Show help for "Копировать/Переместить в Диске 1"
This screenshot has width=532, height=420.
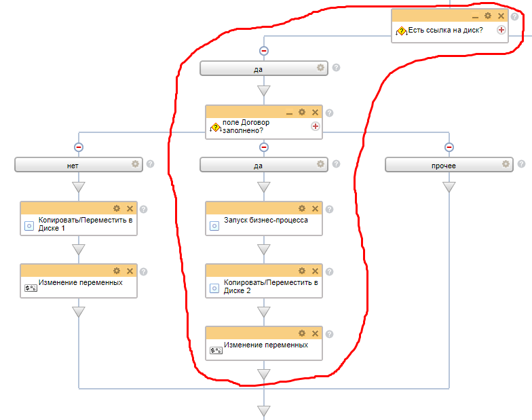(143, 209)
